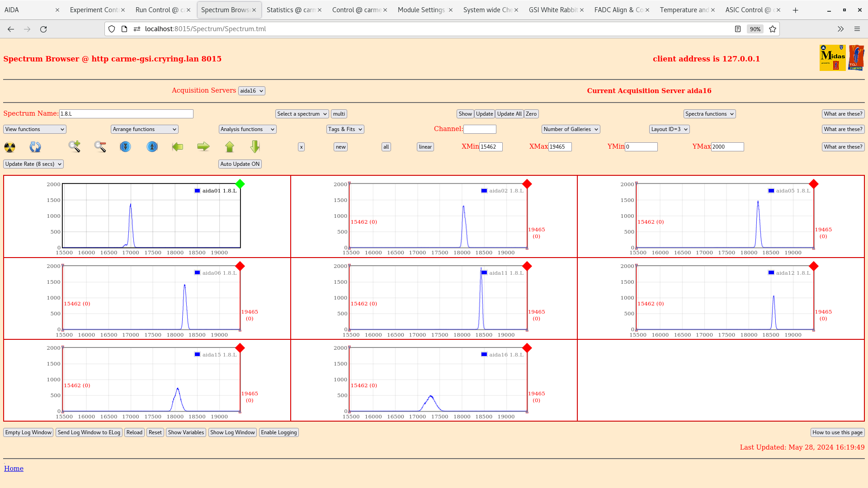Open the Tags & Fits dropdown
Screen dimensions: 868x488
click(345, 129)
